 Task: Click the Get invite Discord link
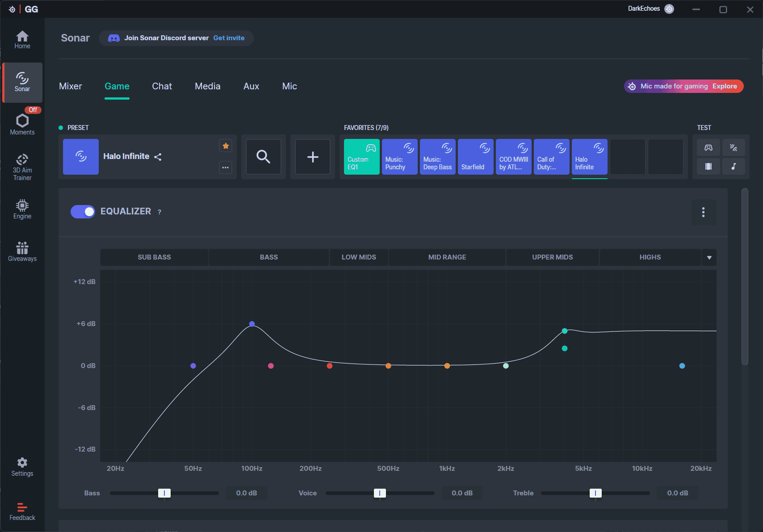click(x=229, y=38)
